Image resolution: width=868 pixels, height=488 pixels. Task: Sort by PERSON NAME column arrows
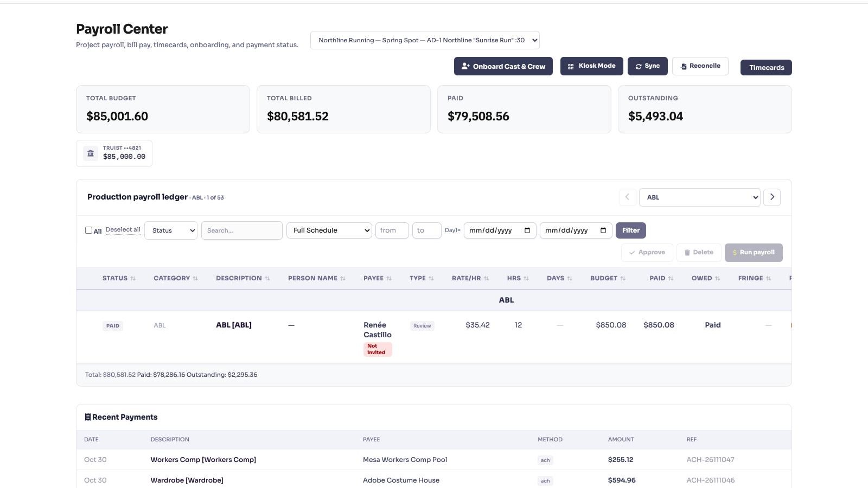[343, 279]
